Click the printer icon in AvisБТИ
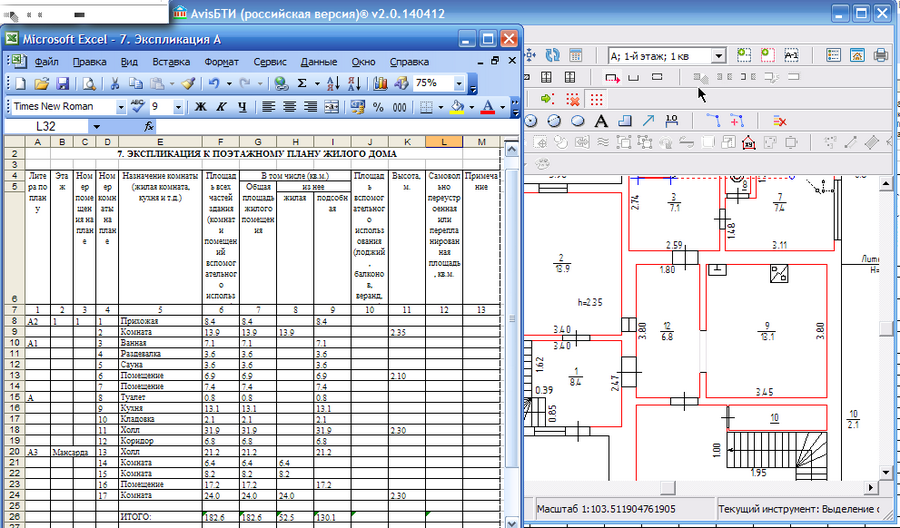The width and height of the screenshot is (900, 528). [881, 55]
